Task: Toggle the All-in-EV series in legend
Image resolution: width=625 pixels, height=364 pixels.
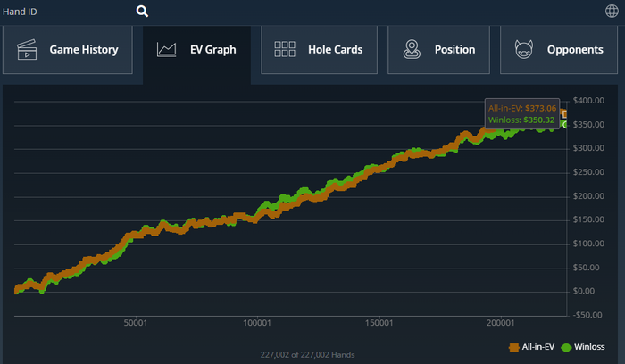Action: tap(532, 347)
